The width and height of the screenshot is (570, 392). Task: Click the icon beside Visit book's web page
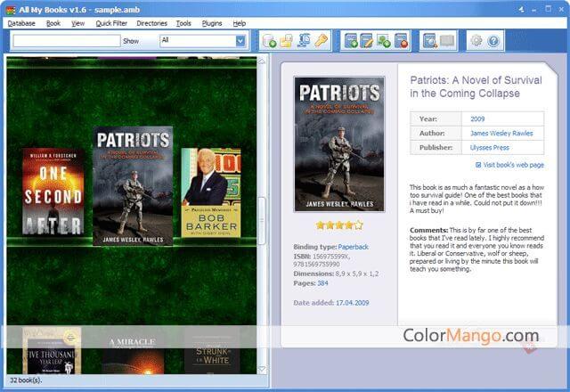[x=478, y=165]
